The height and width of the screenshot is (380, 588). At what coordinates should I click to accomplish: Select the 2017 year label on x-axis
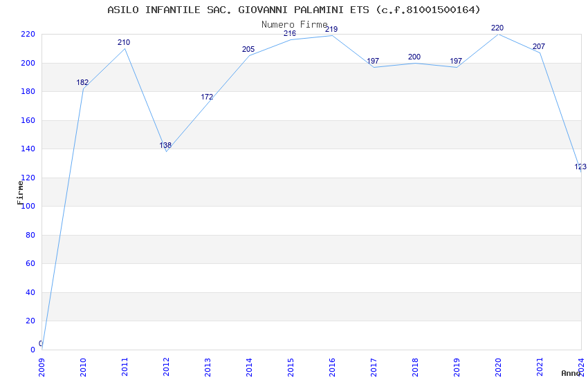[x=374, y=365]
